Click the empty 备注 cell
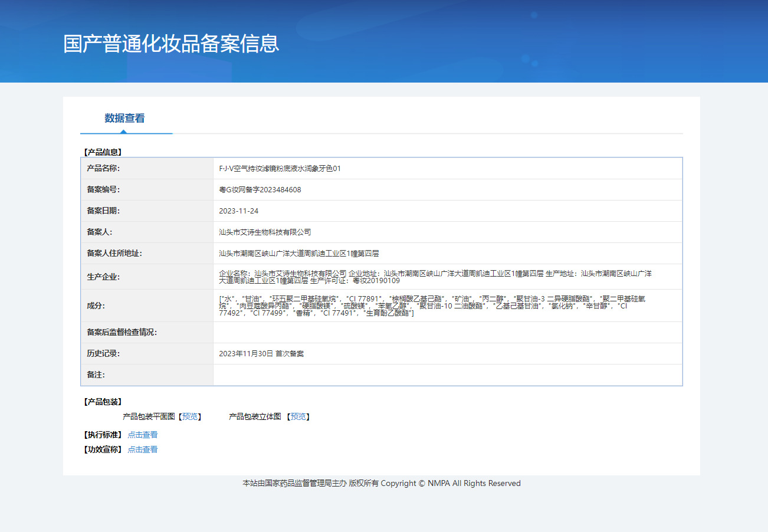The image size is (768, 532). point(448,375)
